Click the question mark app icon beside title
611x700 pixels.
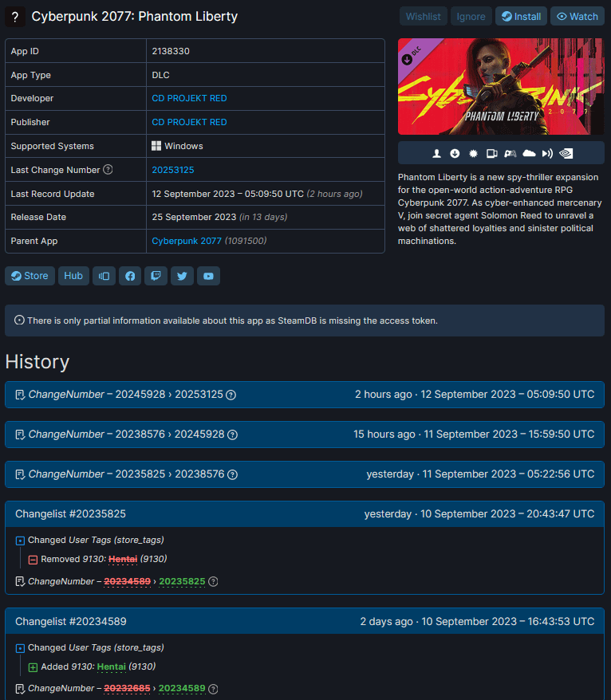pyautogui.click(x=15, y=17)
